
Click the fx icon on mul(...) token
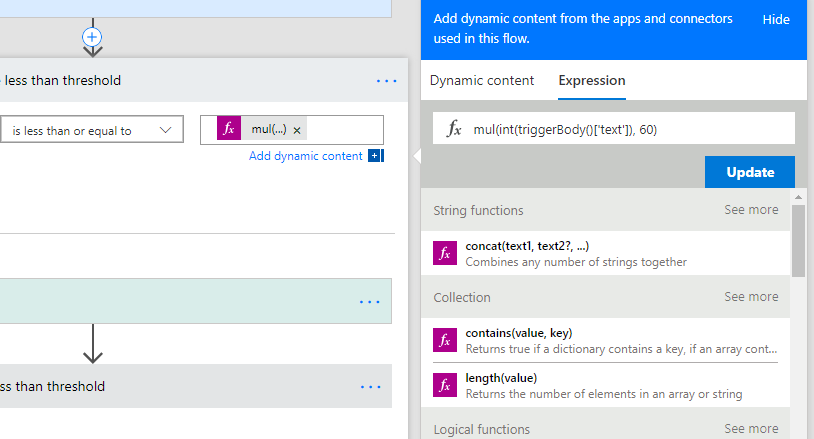(x=229, y=129)
